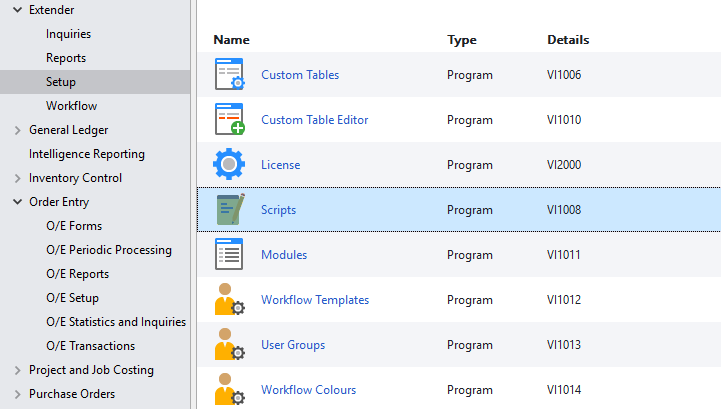Expand Project and Job Costing

coord(17,370)
